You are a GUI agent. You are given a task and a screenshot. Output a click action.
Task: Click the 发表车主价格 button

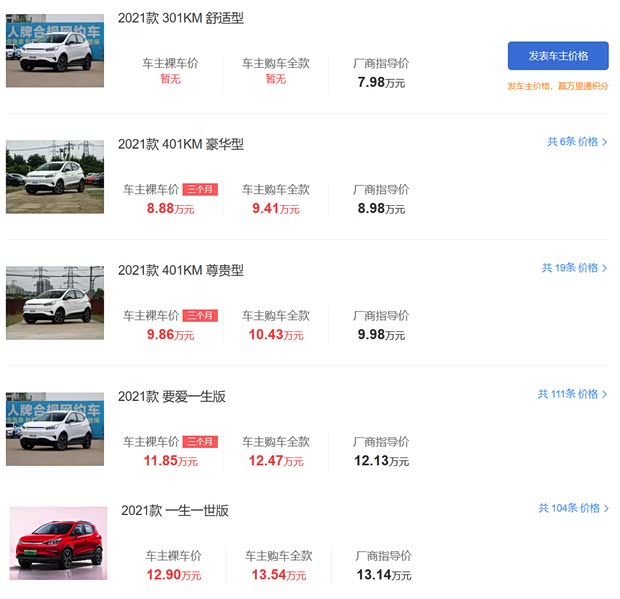tap(557, 55)
